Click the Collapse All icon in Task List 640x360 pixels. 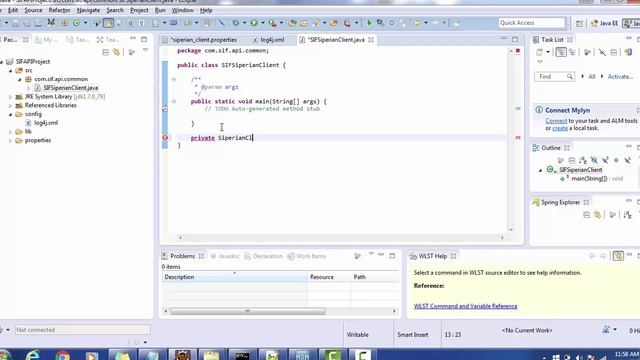613,52
